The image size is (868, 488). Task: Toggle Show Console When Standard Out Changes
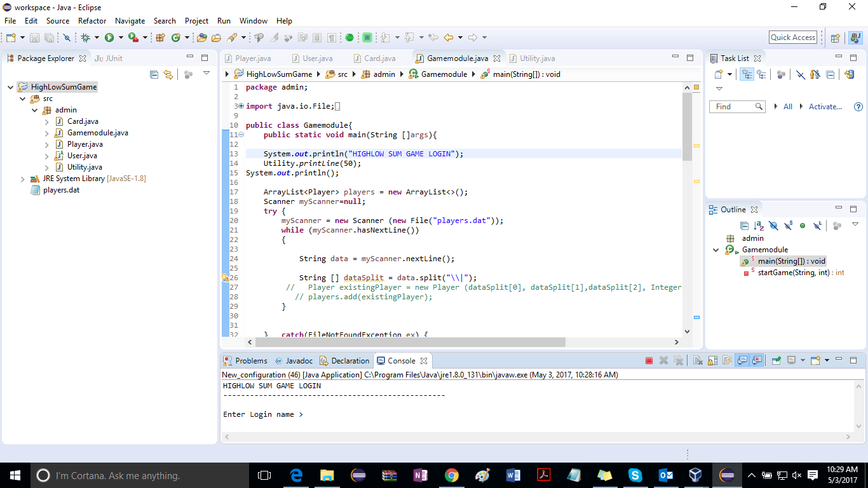(x=742, y=360)
